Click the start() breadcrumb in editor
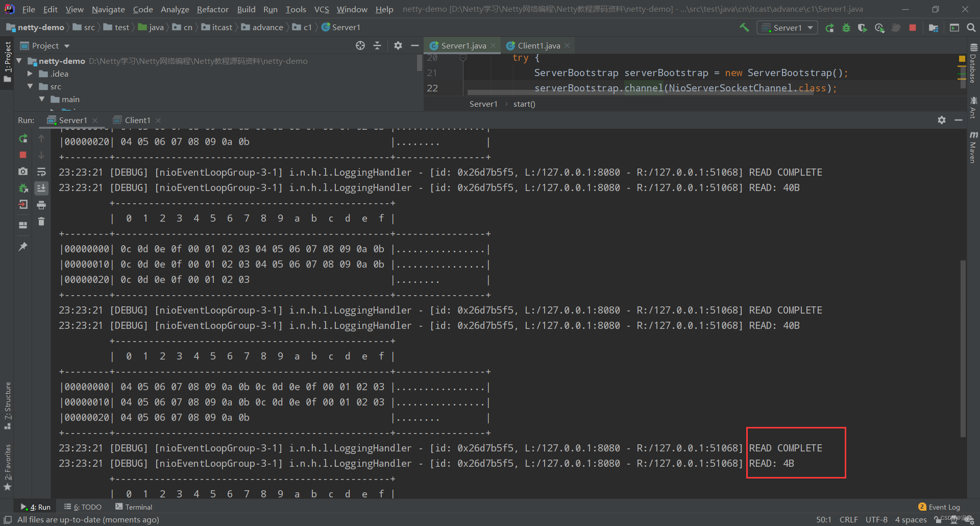Viewport: 980px width, 526px height. click(524, 104)
